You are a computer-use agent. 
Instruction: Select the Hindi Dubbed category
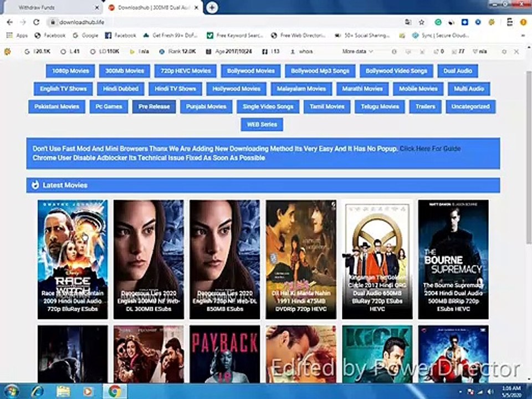pyautogui.click(x=121, y=89)
